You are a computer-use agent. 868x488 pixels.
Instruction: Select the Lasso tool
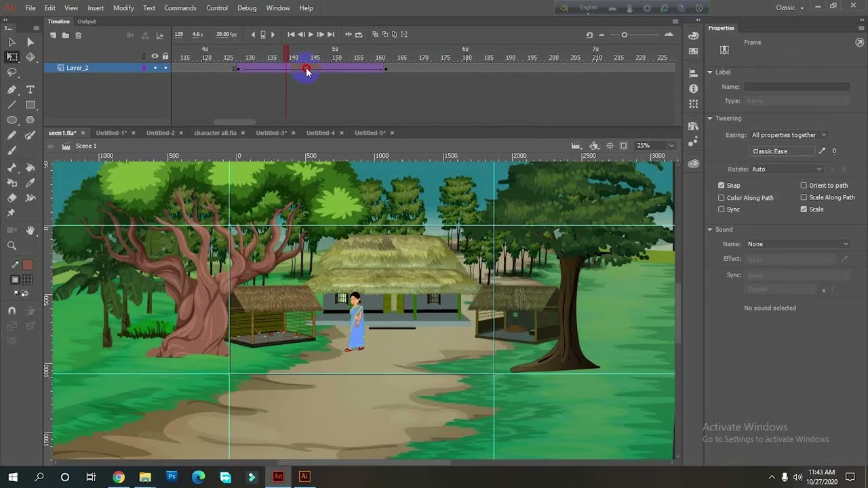(12, 73)
